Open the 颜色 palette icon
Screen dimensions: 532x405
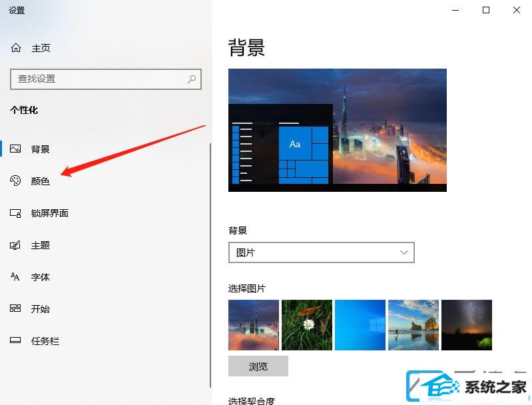click(15, 181)
